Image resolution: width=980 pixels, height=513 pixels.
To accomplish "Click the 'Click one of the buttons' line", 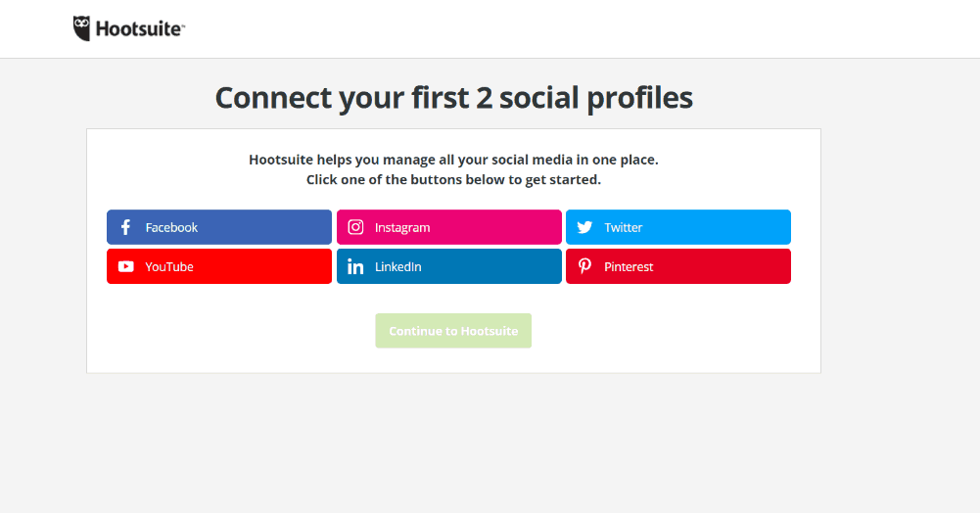I will (453, 179).
